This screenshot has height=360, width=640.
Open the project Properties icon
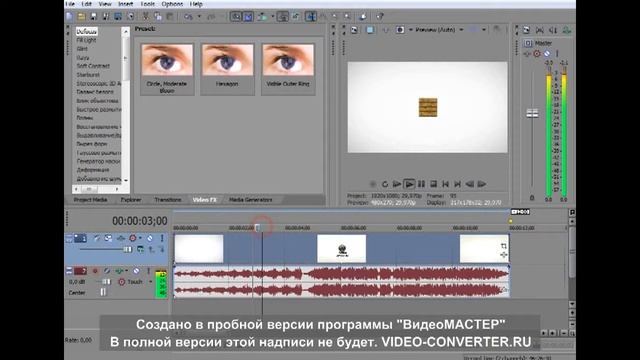[x=130, y=17]
